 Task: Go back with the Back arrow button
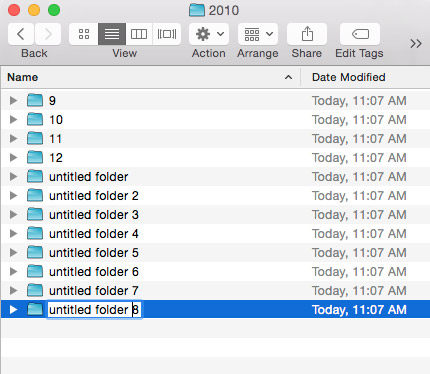point(21,34)
